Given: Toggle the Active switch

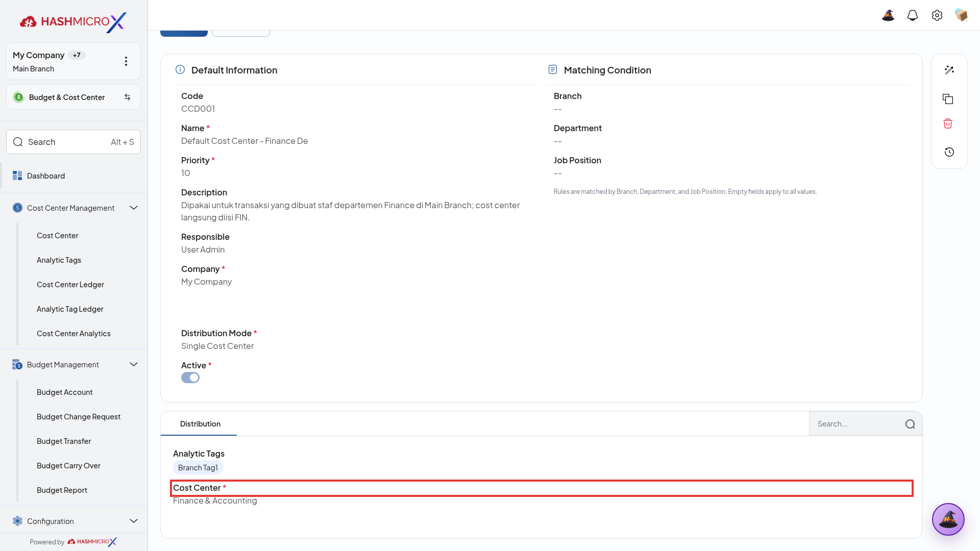Looking at the screenshot, I should (190, 378).
